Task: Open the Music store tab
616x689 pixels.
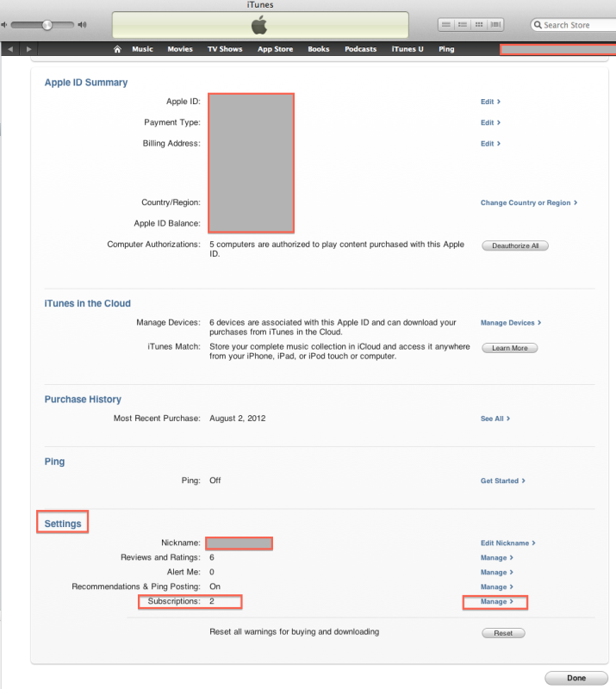Action: click(142, 49)
